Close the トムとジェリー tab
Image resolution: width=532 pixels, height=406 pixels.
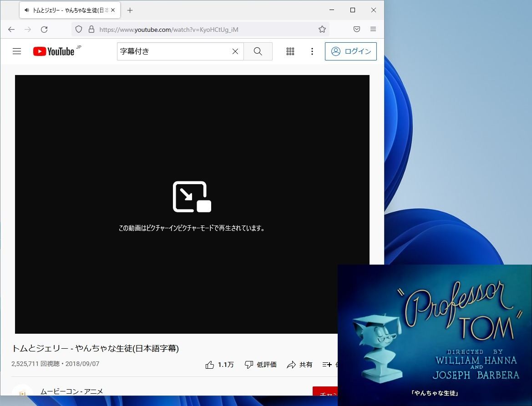(113, 10)
